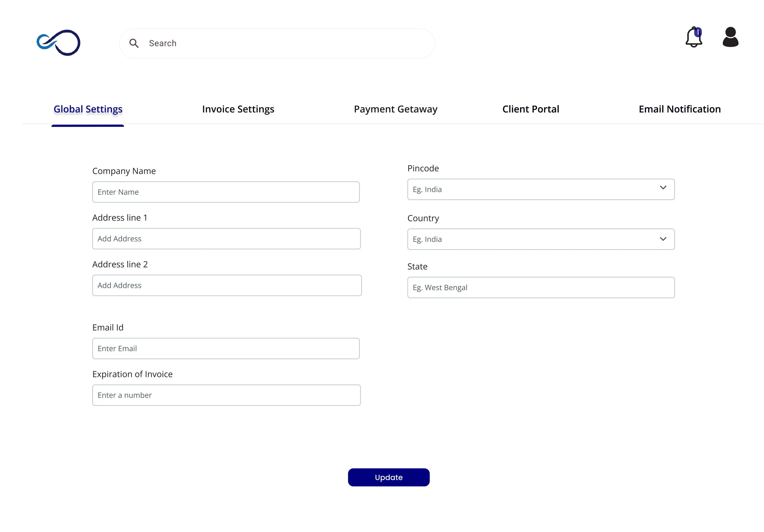Click the Address line 1 field
Viewport: 764px width, 532px height.
[226, 239]
